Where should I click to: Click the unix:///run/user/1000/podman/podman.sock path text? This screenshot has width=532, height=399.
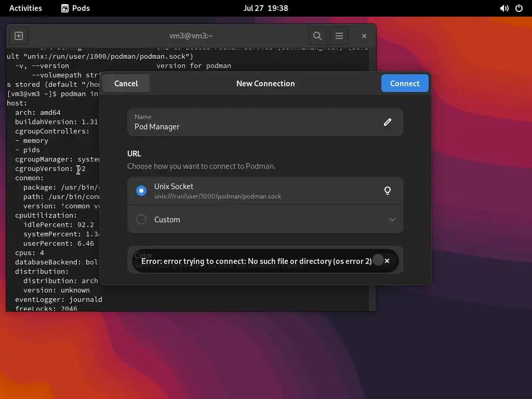tap(218, 196)
